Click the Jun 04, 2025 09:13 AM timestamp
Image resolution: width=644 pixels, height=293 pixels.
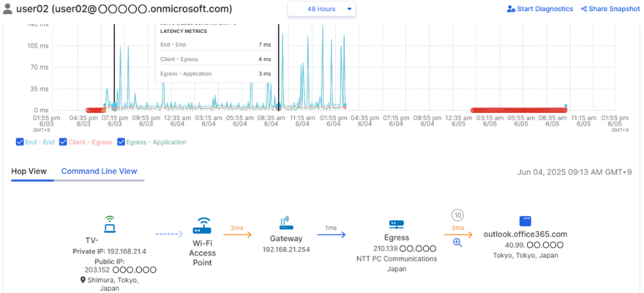coord(574,172)
